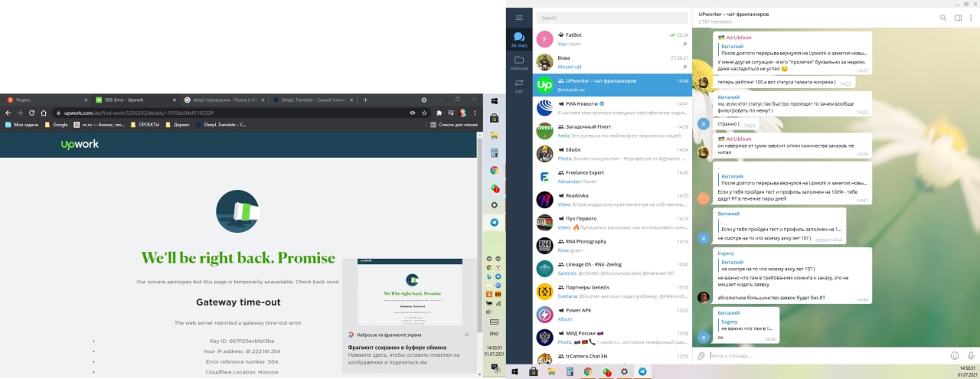
Task: Open the emoji picker in Telegram
Action: point(955,355)
